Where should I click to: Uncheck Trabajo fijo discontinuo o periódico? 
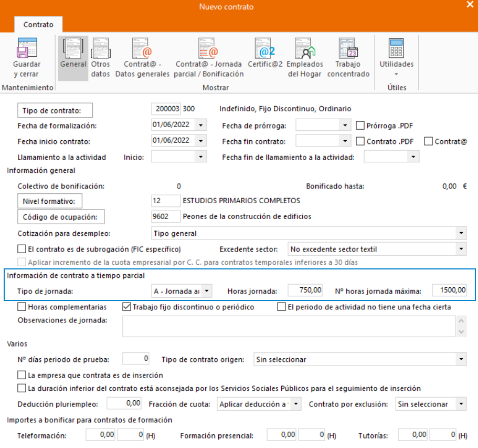126,307
